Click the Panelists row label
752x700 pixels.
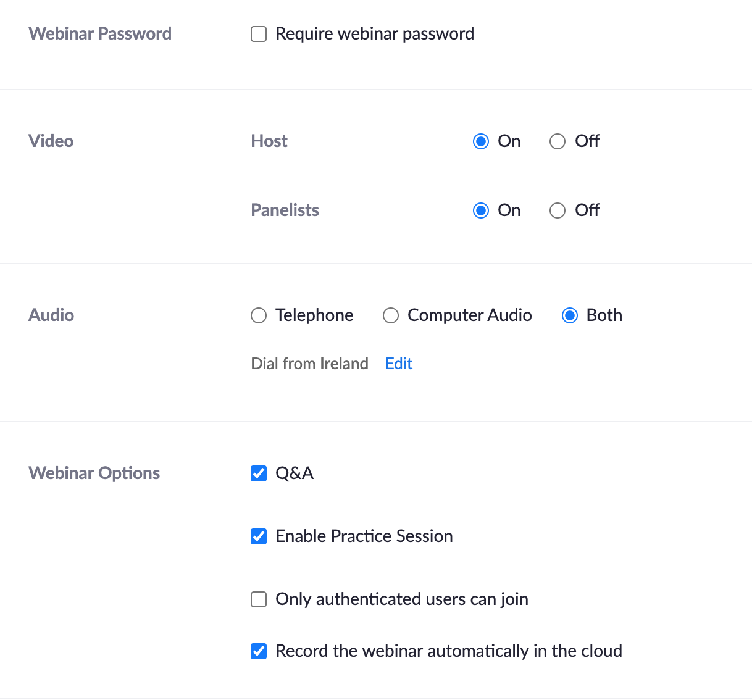(285, 210)
